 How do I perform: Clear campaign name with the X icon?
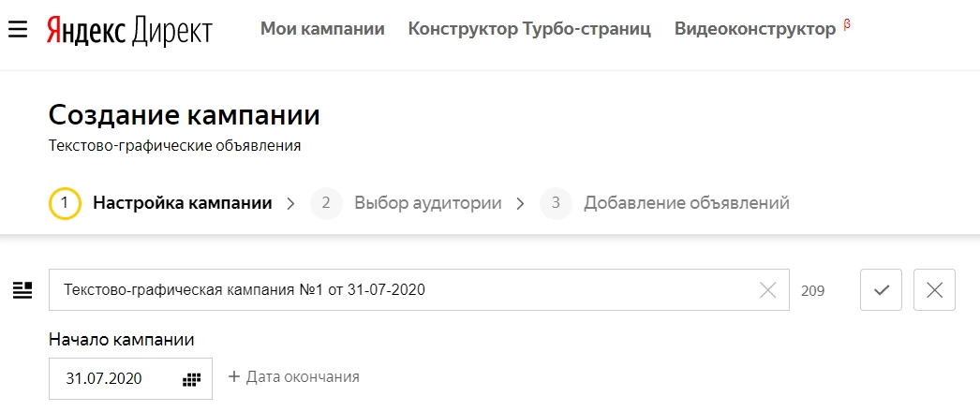767,290
